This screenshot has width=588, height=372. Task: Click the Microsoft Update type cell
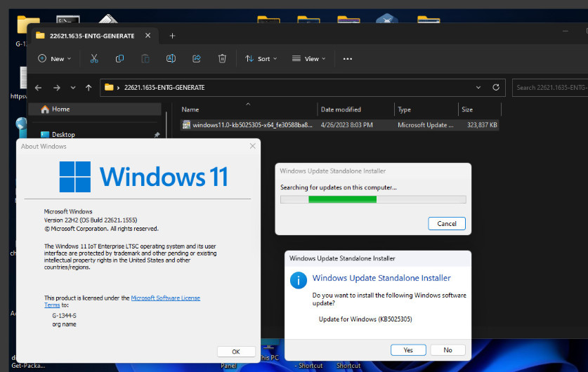425,125
